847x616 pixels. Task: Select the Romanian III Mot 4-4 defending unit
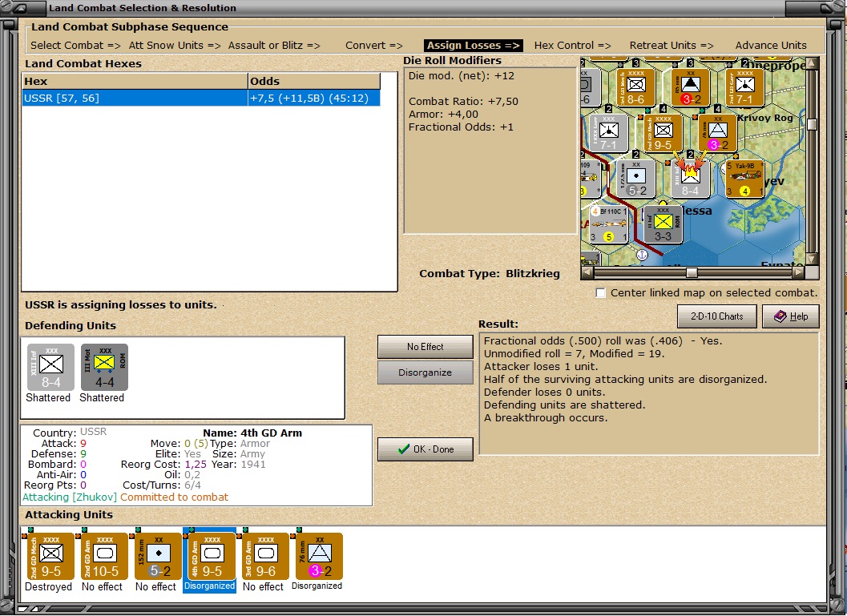tap(104, 367)
